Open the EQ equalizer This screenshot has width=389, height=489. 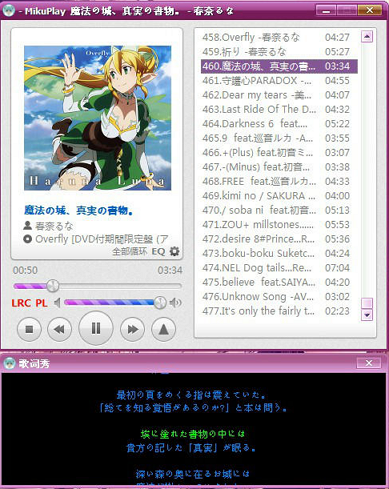coord(158,251)
